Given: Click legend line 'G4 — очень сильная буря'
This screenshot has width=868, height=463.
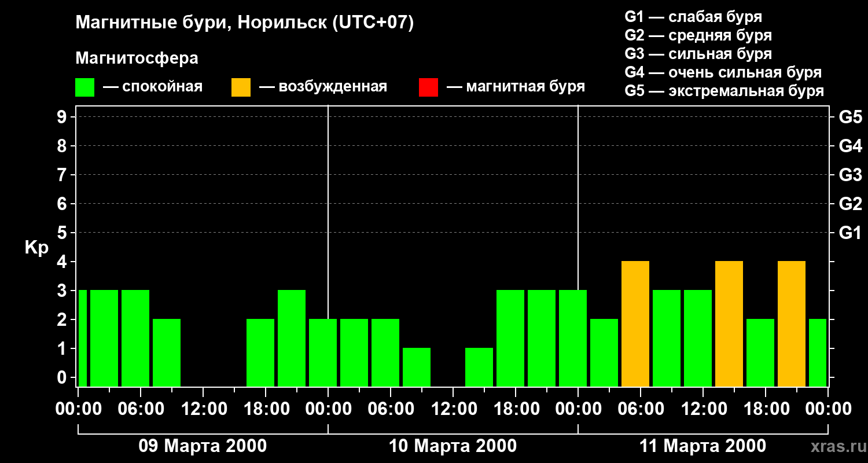Looking at the screenshot, I should [x=723, y=72].
